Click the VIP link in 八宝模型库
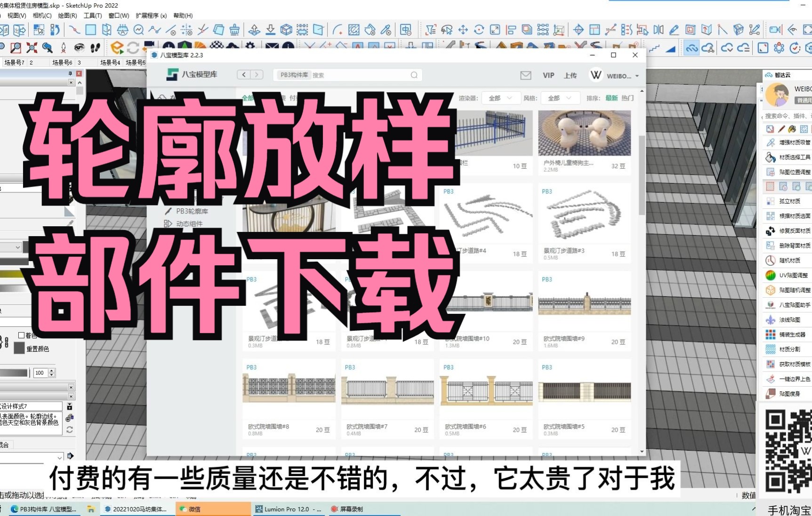812x516 pixels. [548, 75]
